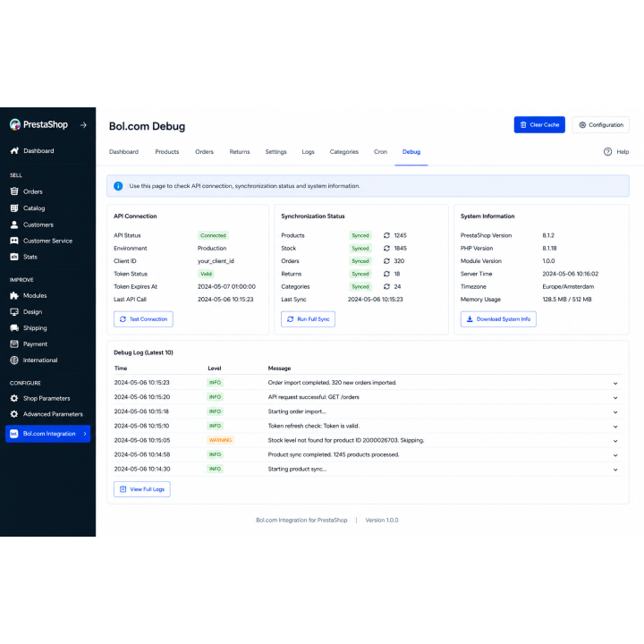Viewport: 644px width, 644px height.
Task: Click the sync icon in the Returns row
Action: [x=386, y=274]
